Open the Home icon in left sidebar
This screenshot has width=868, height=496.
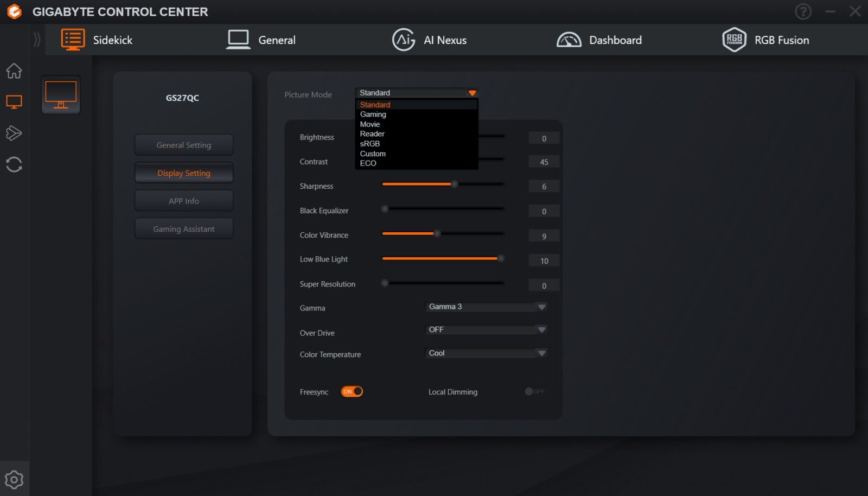[14, 71]
